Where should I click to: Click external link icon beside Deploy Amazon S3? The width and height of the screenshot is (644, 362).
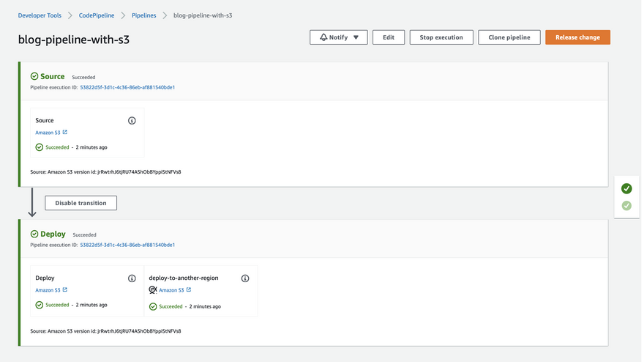click(65, 289)
